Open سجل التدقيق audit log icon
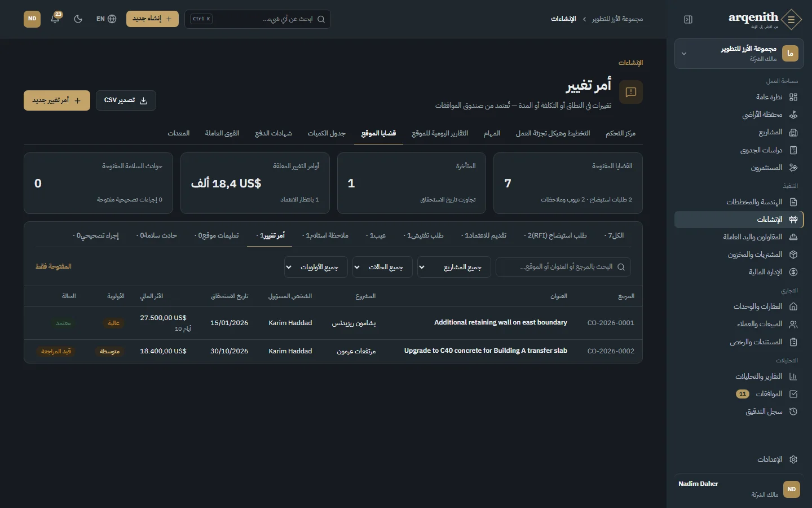Screen dimensions: 812x508 pyautogui.click(x=793, y=411)
